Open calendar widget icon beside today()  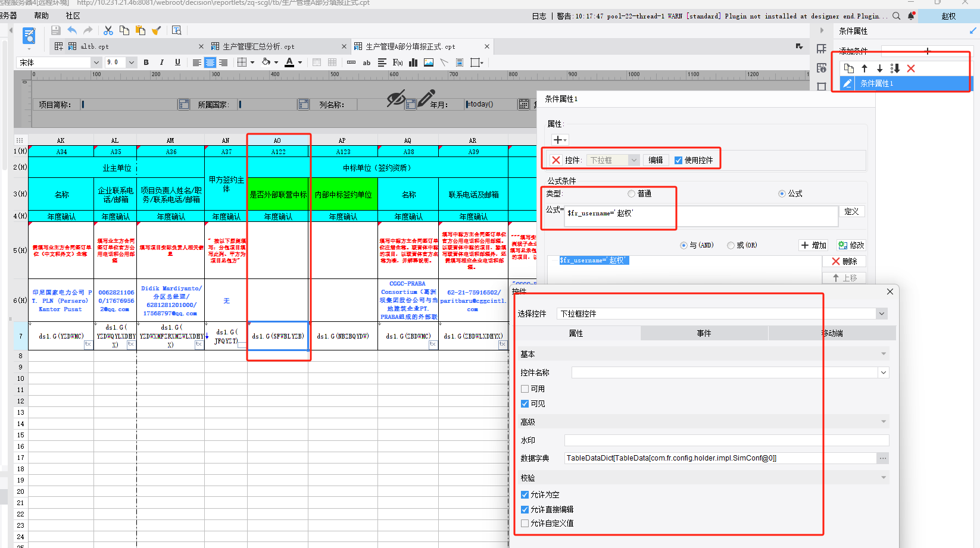(x=524, y=104)
